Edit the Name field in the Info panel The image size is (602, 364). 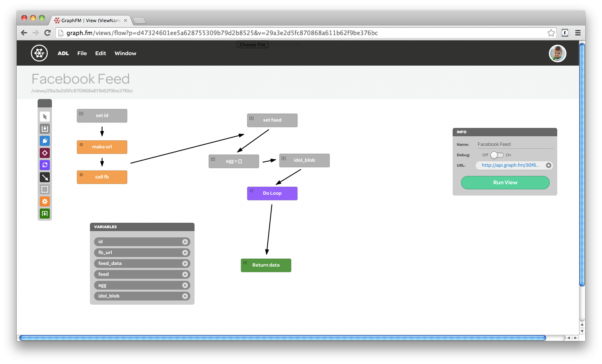[515, 145]
